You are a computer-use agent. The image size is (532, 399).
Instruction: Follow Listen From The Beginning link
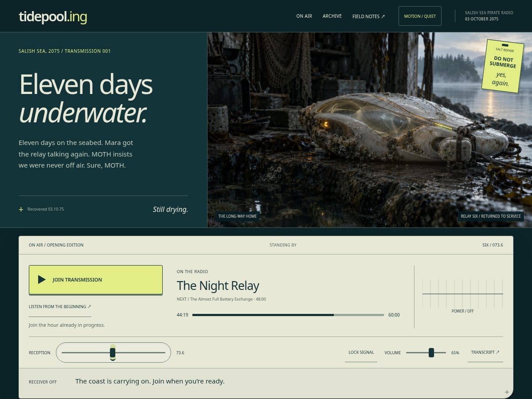(60, 306)
